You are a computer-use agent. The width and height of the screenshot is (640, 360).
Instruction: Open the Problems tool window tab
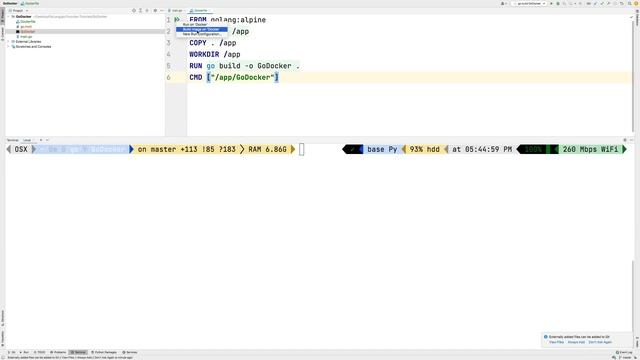[x=58, y=352]
